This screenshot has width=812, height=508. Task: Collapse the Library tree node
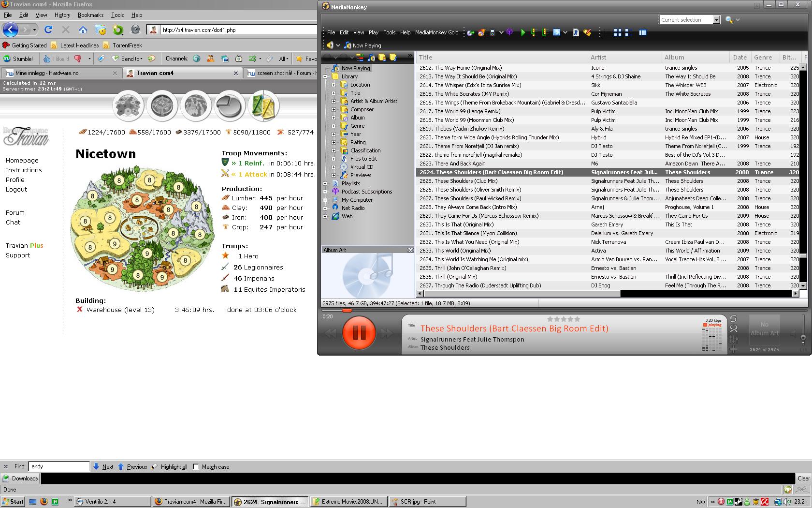pos(325,76)
